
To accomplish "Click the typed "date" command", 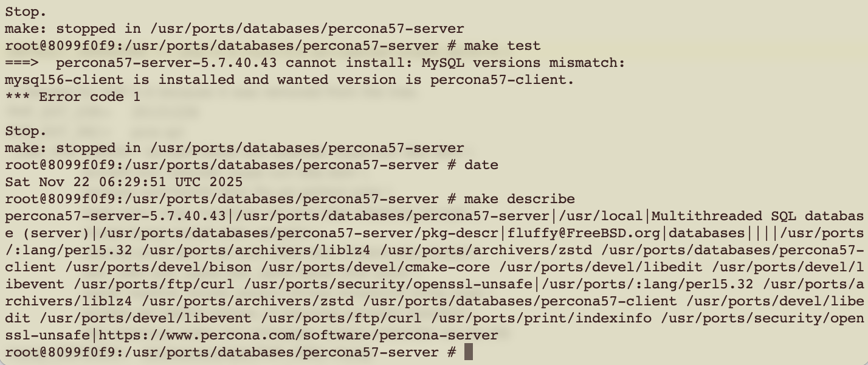I will (481, 165).
